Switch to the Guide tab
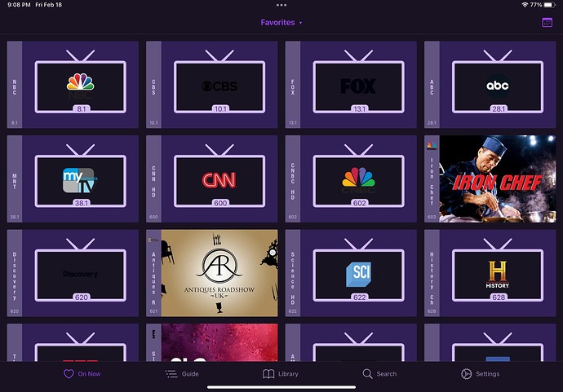Screen dimensions: 563x392 point(182,374)
